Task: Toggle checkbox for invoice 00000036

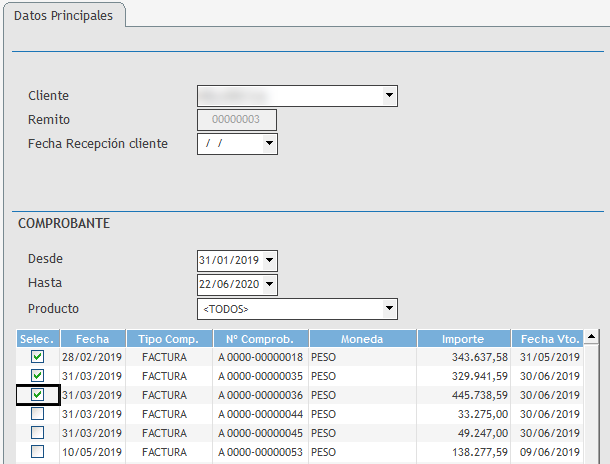Action: pyautogui.click(x=38, y=395)
